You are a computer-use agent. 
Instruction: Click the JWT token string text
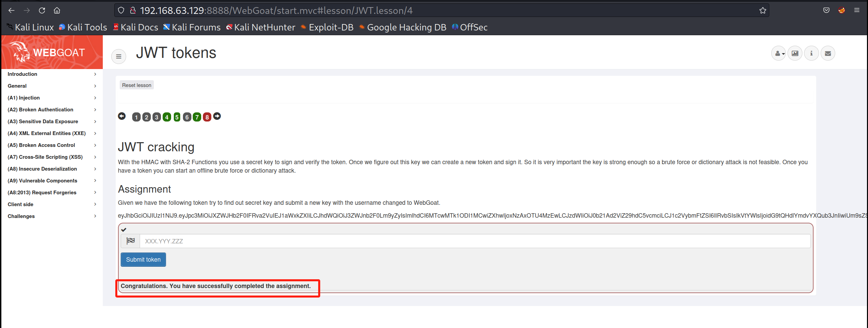[x=492, y=216]
